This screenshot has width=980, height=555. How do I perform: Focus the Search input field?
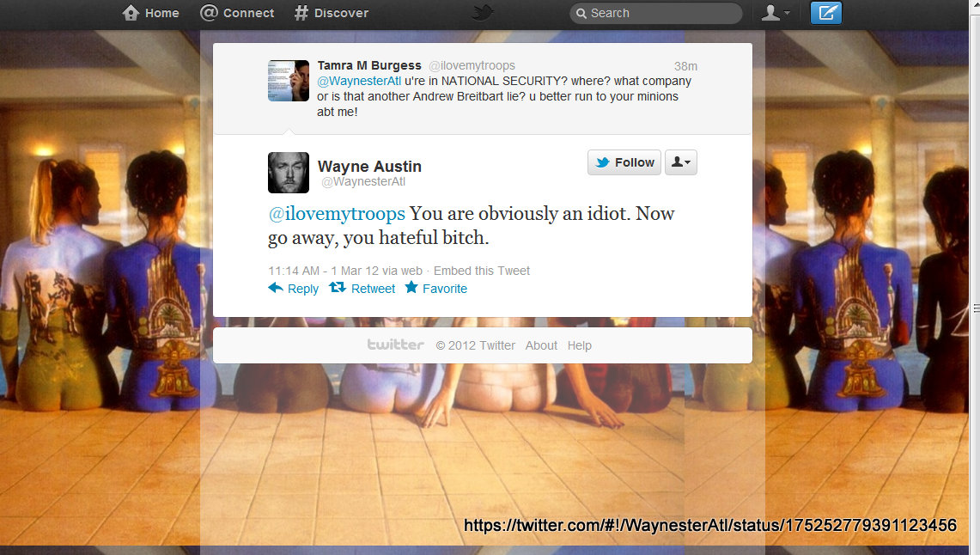pos(655,13)
